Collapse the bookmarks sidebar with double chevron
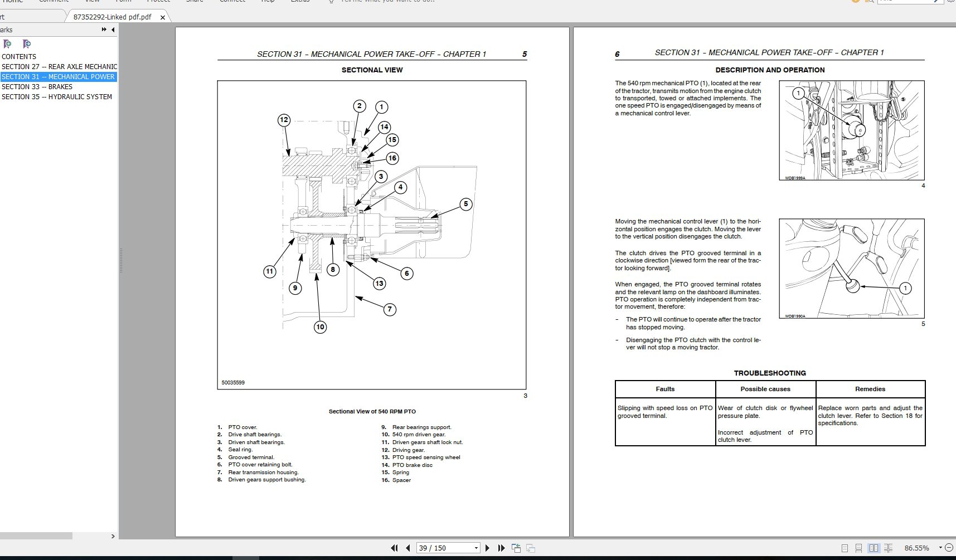 pyautogui.click(x=104, y=30)
